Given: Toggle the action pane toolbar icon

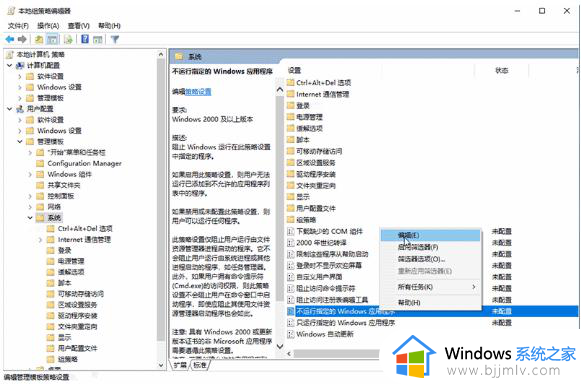Looking at the screenshot, I should pyautogui.click(x=98, y=39).
